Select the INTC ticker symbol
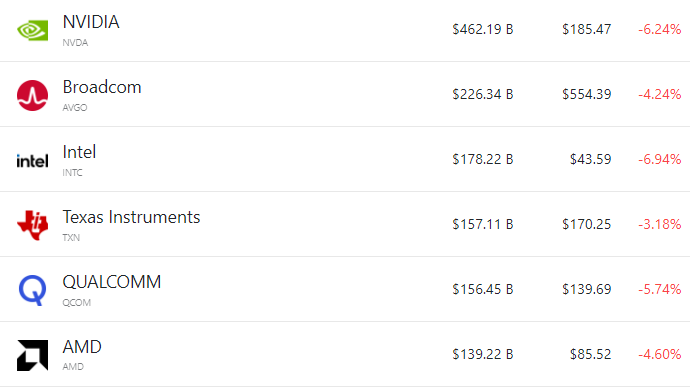 pyautogui.click(x=72, y=172)
